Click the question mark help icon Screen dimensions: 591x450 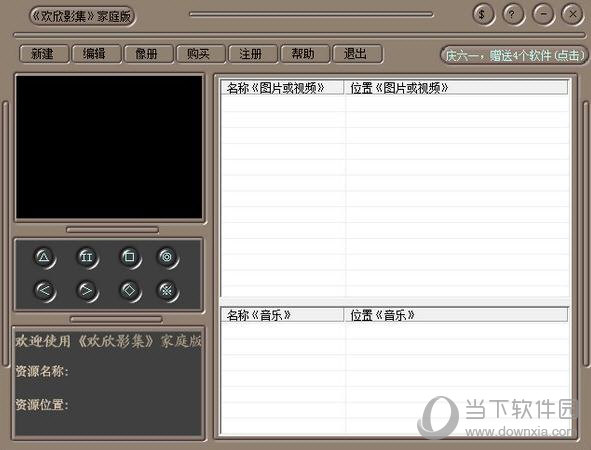pyautogui.click(x=513, y=15)
